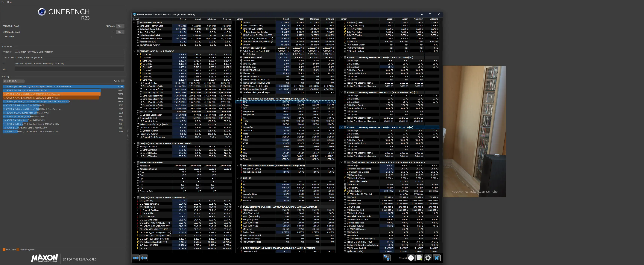The image size is (644, 265).
Task: Click the clock icon beside Bellek Saati
Action: tap(138, 166)
